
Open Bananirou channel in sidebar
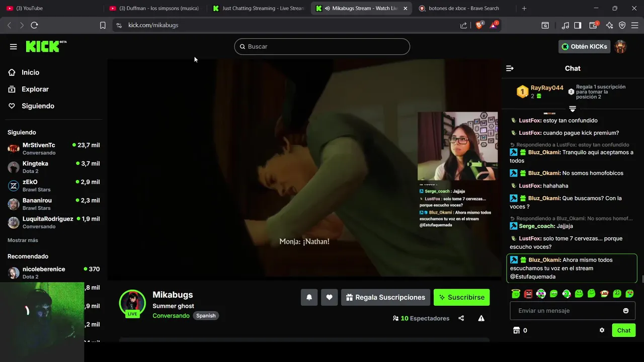(x=54, y=204)
